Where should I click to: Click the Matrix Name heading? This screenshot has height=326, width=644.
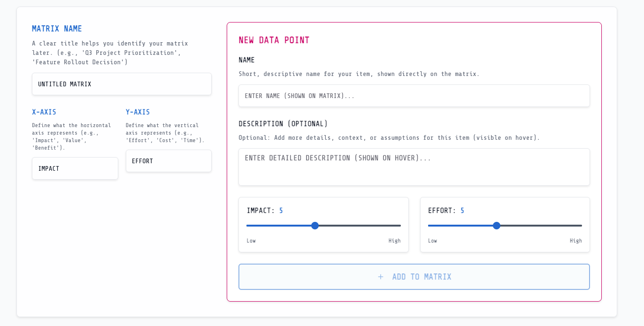[57, 29]
